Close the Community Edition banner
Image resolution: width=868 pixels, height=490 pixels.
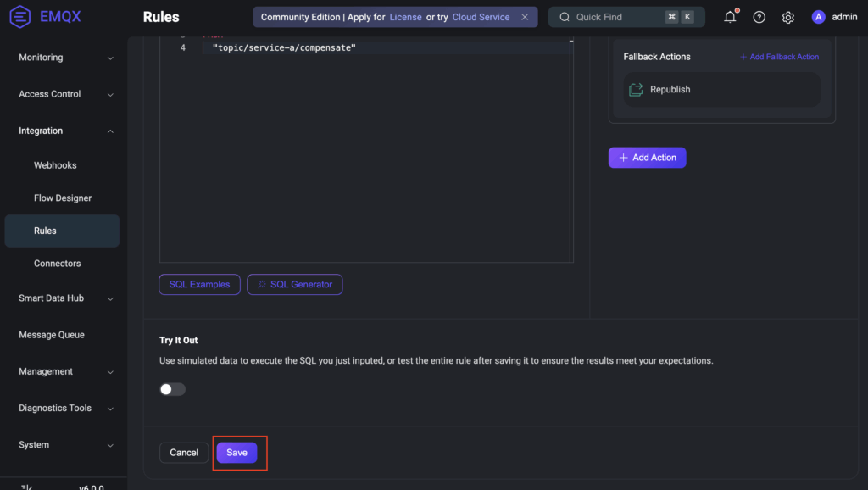pos(525,17)
